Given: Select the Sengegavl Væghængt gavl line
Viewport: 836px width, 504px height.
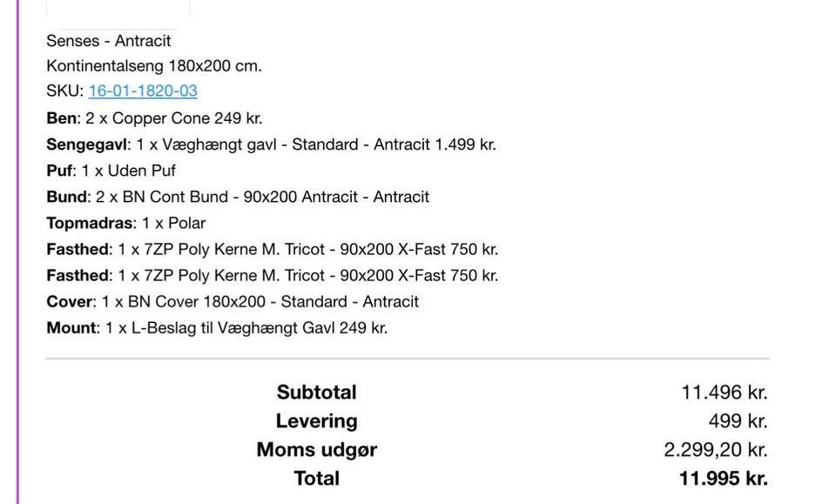Looking at the screenshot, I should tap(271, 144).
